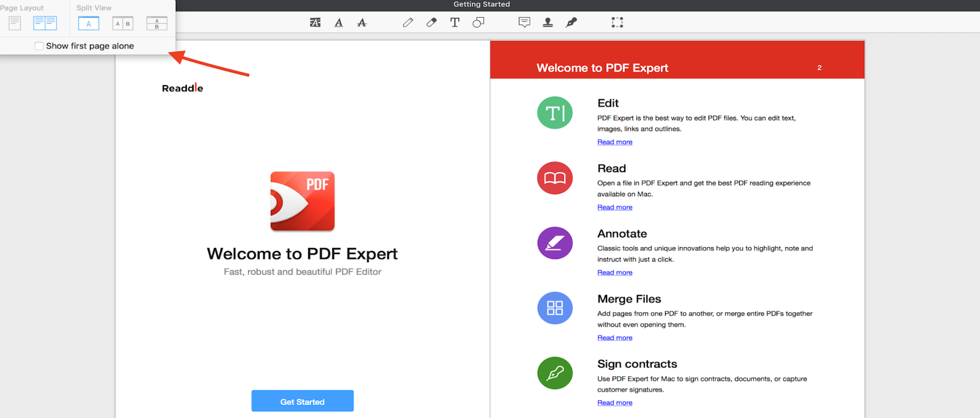Choose vertical split view A|B
Image resolution: width=980 pixels, height=418 pixels.
[123, 24]
